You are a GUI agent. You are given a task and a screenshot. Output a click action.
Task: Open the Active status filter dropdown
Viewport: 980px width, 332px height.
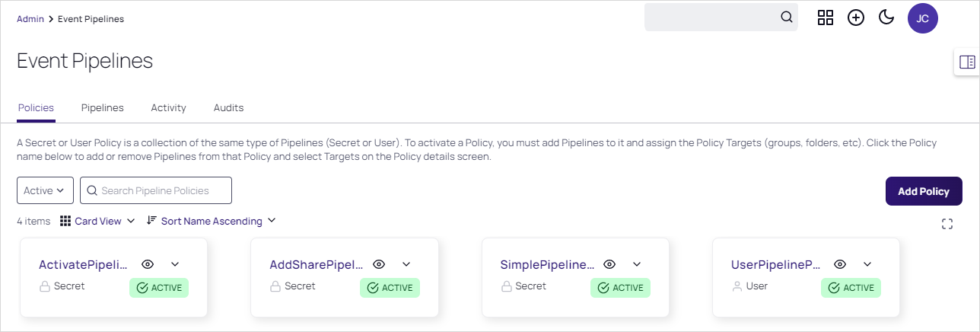pyautogui.click(x=45, y=190)
